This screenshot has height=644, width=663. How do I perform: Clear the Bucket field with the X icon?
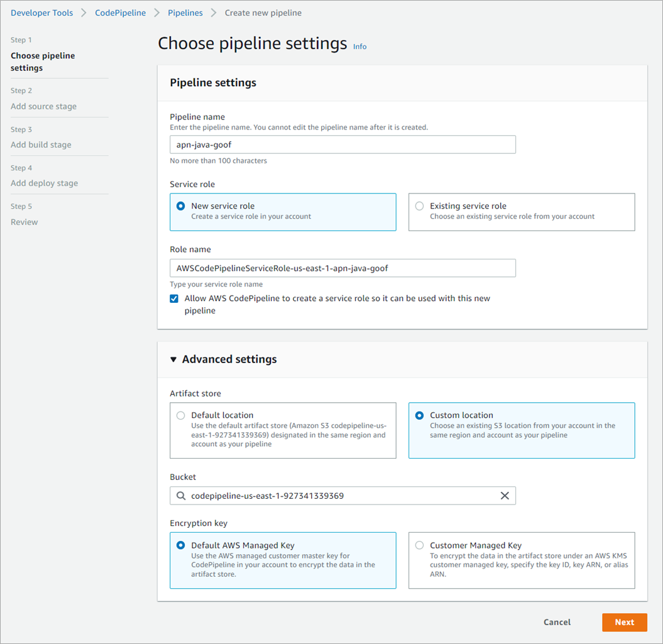(x=505, y=496)
